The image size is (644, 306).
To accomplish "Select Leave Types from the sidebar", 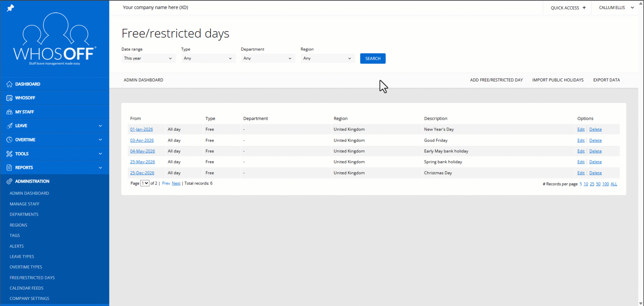I will [x=22, y=257].
